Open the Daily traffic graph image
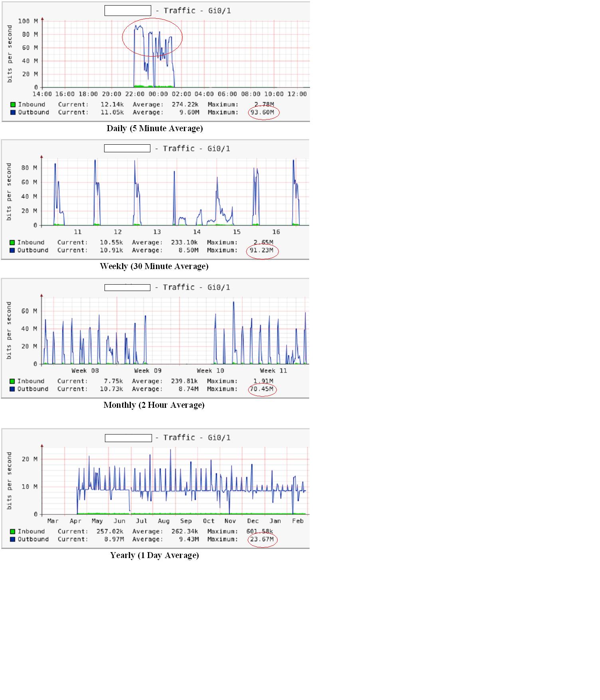This screenshot has height=700, width=600. [x=156, y=61]
